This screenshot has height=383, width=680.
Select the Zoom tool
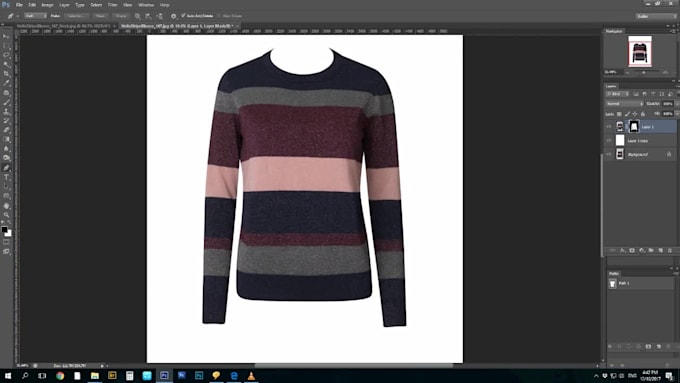[6, 215]
